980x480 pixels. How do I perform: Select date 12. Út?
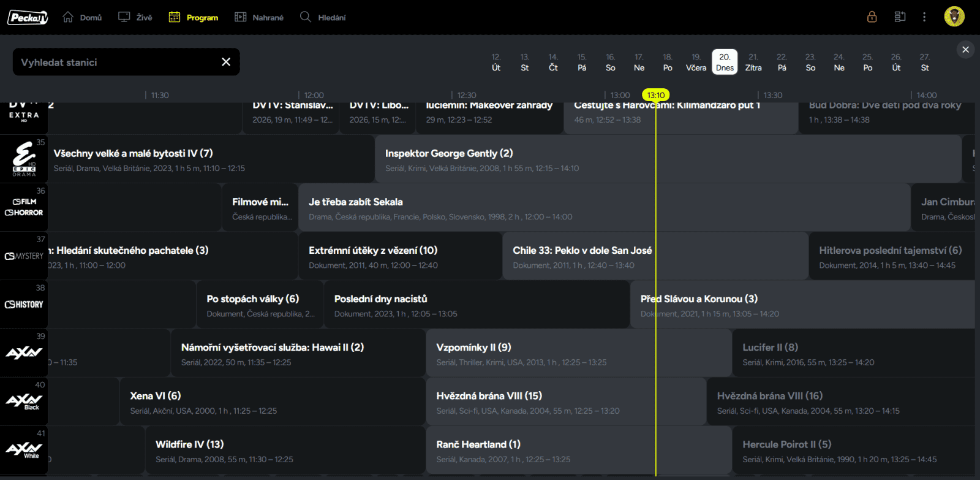pos(496,62)
